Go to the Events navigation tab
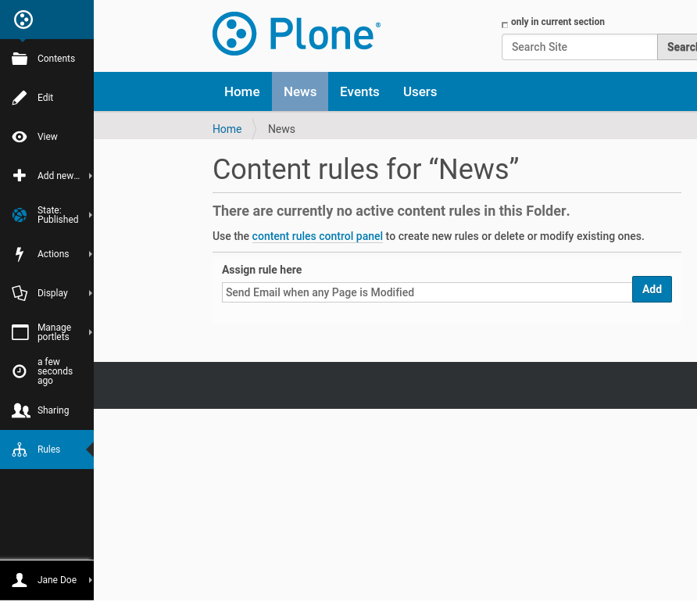The height and width of the screenshot is (616, 697). click(359, 91)
